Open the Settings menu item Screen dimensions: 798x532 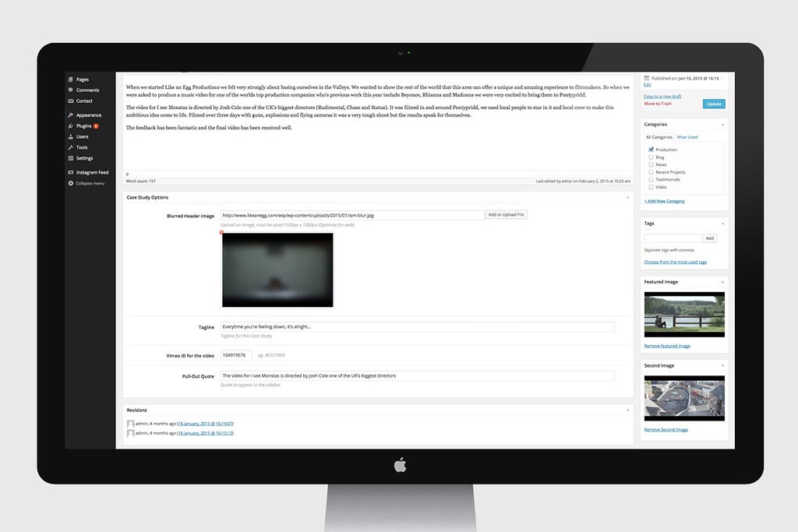[x=84, y=158]
